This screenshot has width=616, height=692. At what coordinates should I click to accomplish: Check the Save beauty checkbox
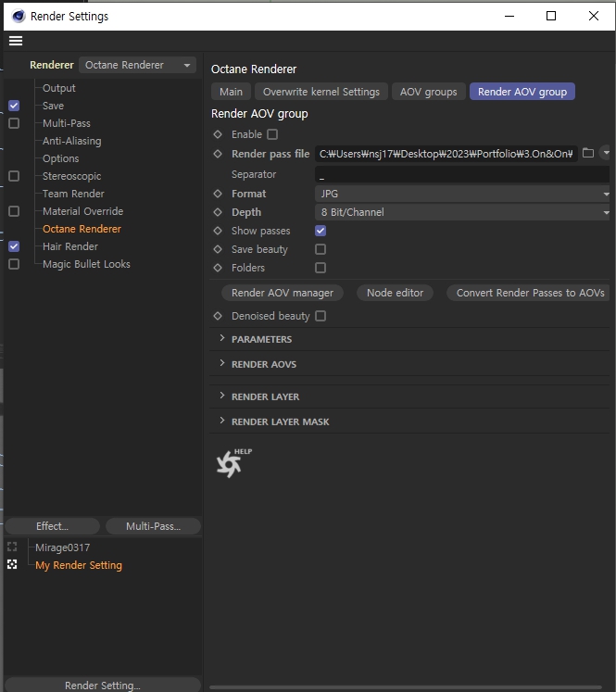pos(321,249)
